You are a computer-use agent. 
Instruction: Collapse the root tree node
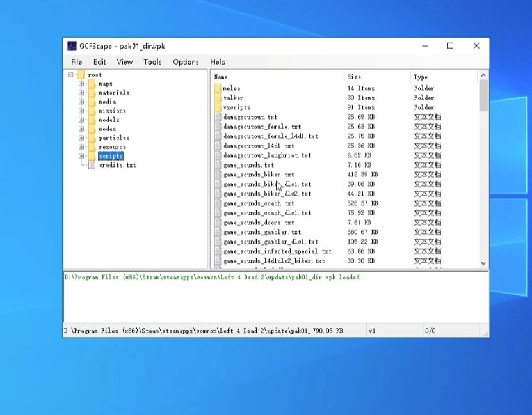tap(70, 75)
